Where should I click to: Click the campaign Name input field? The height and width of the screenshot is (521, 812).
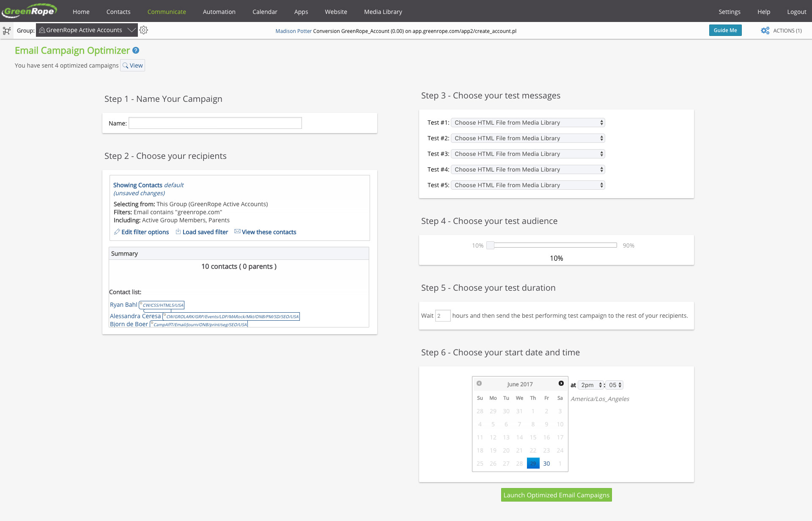click(215, 123)
